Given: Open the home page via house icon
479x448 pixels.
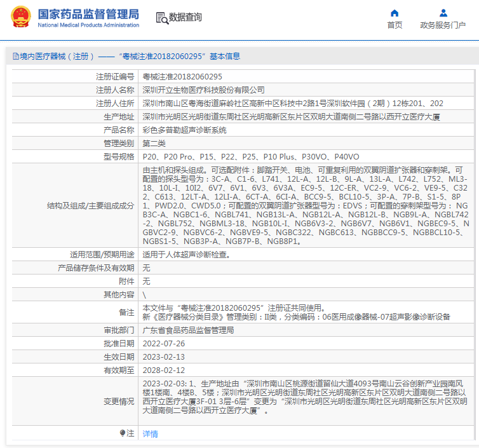Looking at the screenshot, I should click(395, 13).
